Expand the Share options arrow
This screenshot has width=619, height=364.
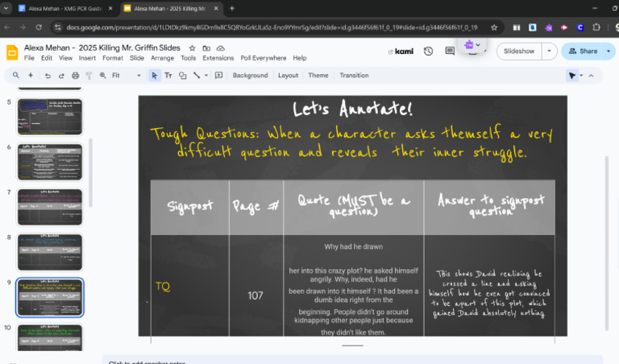(609, 52)
